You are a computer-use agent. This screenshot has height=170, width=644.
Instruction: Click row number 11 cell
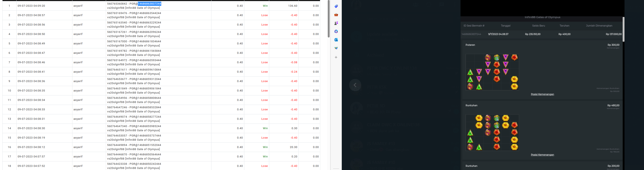pos(9,100)
